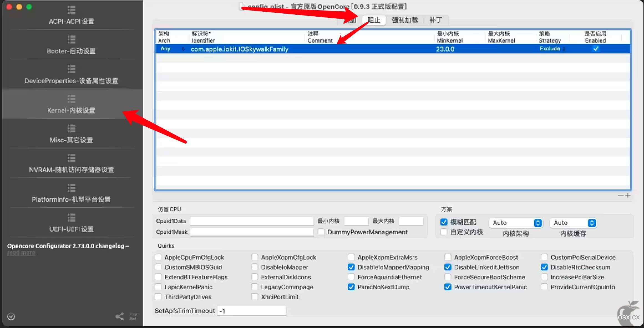Select MinKernel value 23.0.0 cell
This screenshot has height=328, width=644.
coord(445,49)
